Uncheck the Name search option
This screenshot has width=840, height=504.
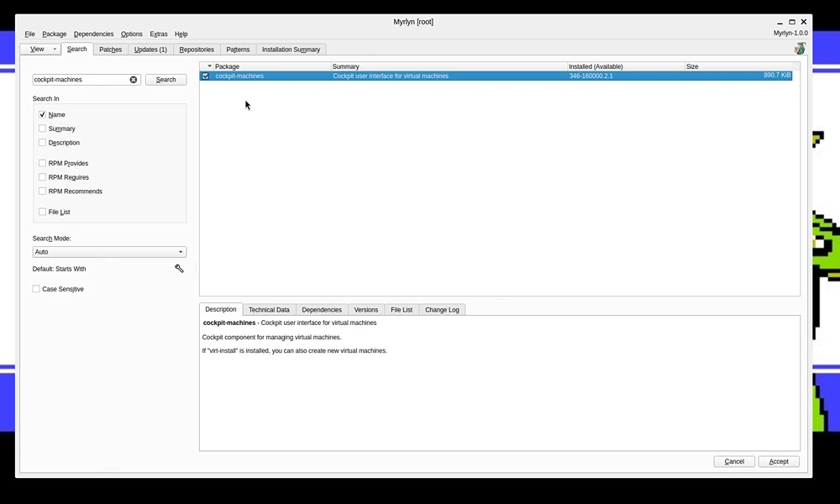click(42, 114)
